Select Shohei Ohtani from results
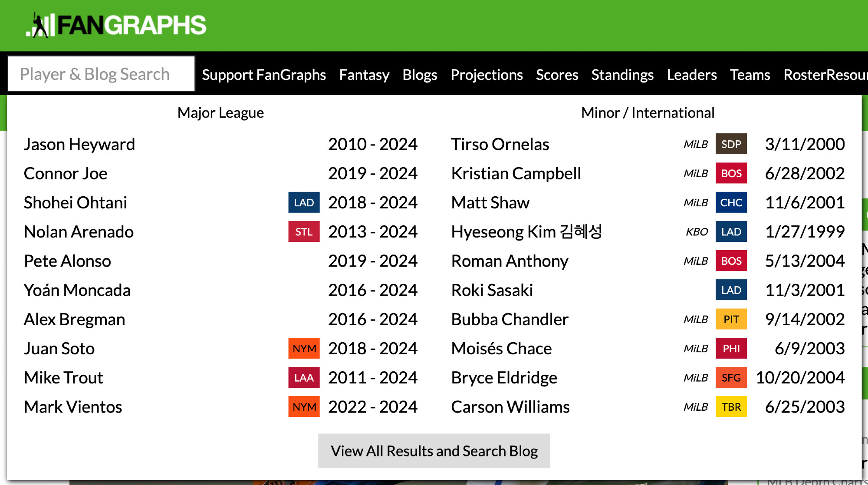The height and width of the screenshot is (485, 868). (x=76, y=202)
